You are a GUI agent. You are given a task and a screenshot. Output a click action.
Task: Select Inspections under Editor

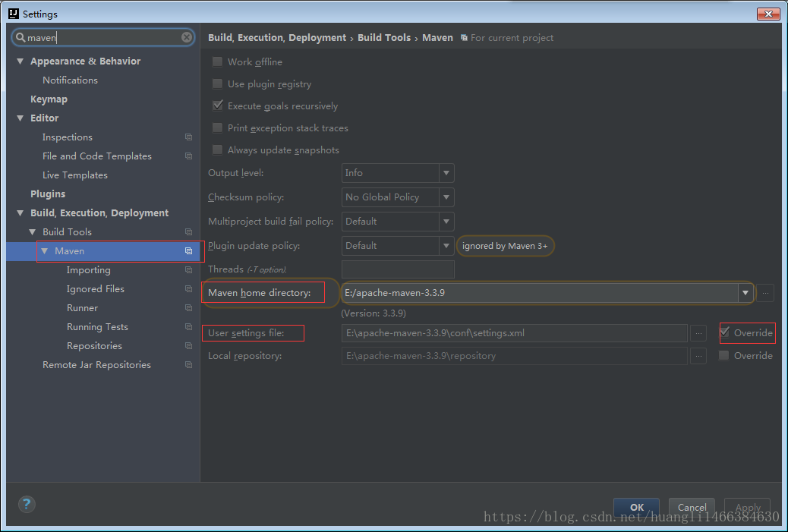(x=68, y=137)
